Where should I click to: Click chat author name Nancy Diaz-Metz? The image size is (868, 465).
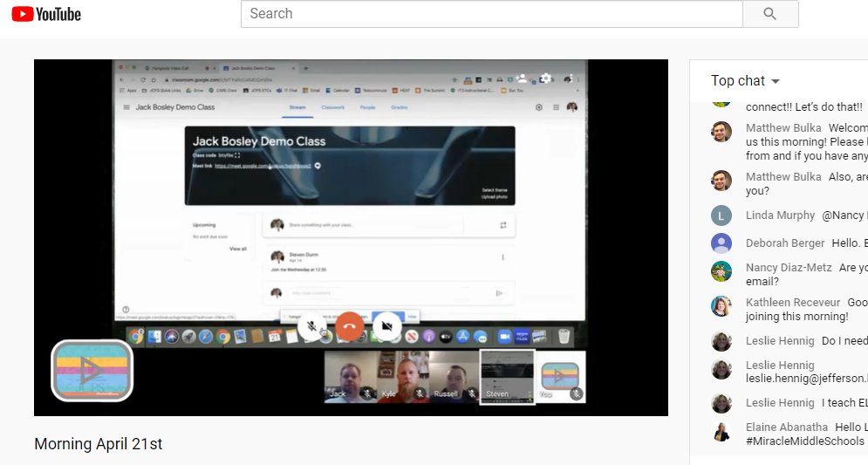point(789,267)
